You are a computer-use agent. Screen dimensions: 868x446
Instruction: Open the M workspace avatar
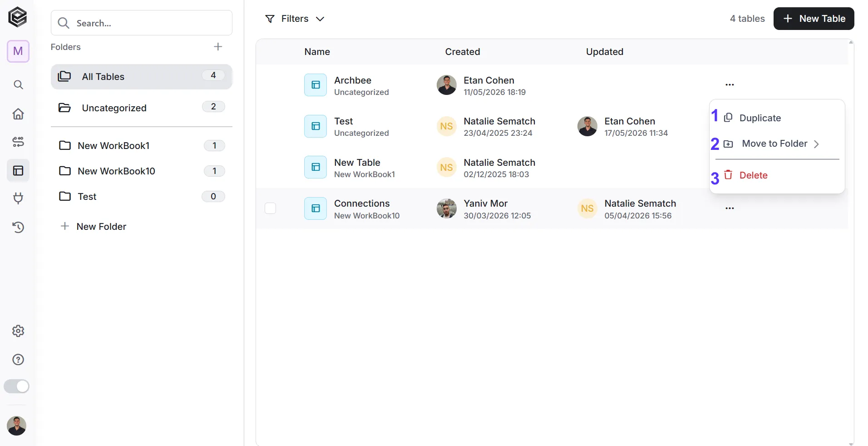pyautogui.click(x=18, y=51)
